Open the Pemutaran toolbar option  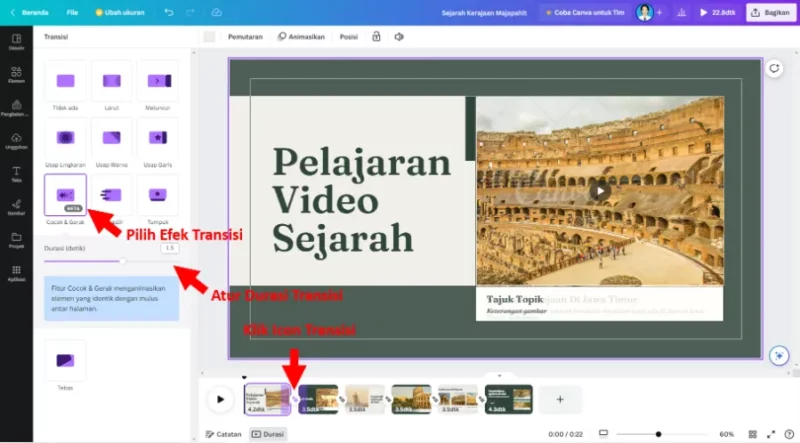pos(245,37)
